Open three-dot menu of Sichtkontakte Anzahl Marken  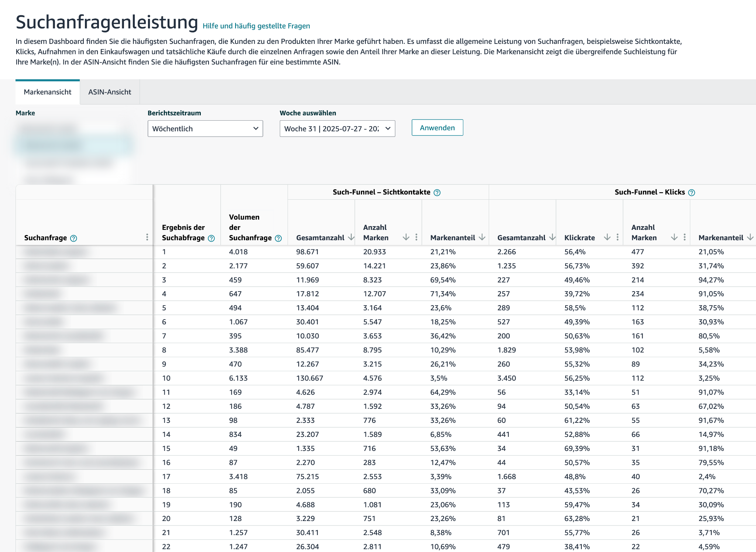[416, 237]
